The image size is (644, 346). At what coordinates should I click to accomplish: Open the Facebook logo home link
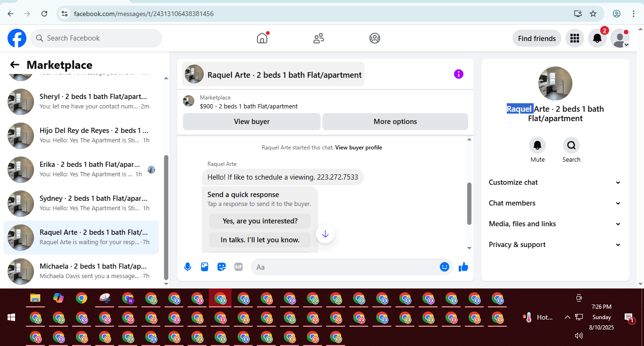point(17,38)
